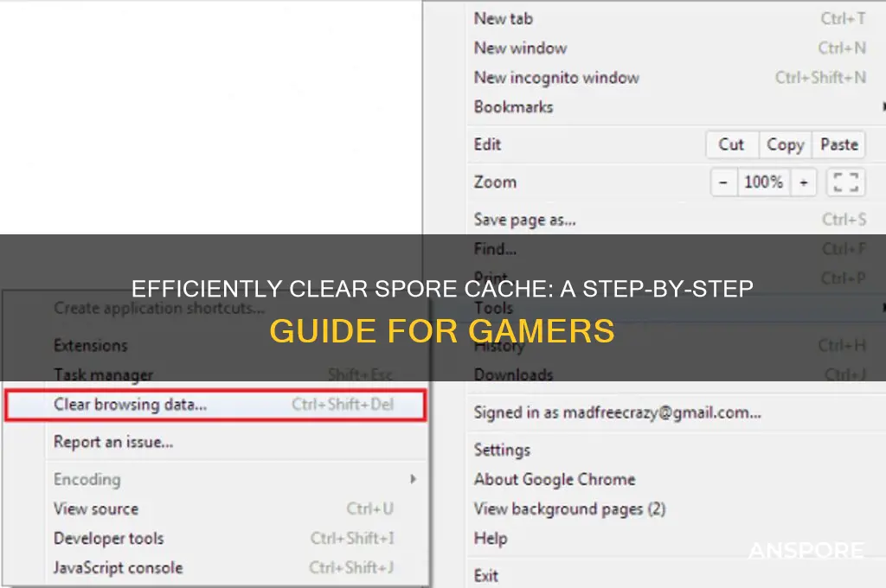Image resolution: width=886 pixels, height=588 pixels.
Task: Expand the Encoding submenu
Action: click(87, 479)
